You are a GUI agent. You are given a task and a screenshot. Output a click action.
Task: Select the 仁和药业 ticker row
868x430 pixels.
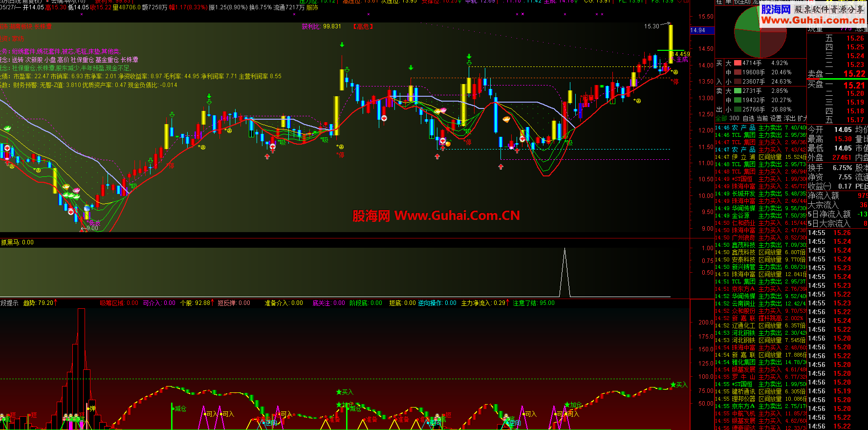click(760, 223)
